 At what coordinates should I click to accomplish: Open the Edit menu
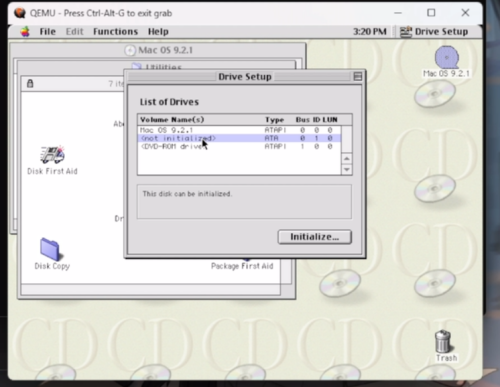point(74,32)
